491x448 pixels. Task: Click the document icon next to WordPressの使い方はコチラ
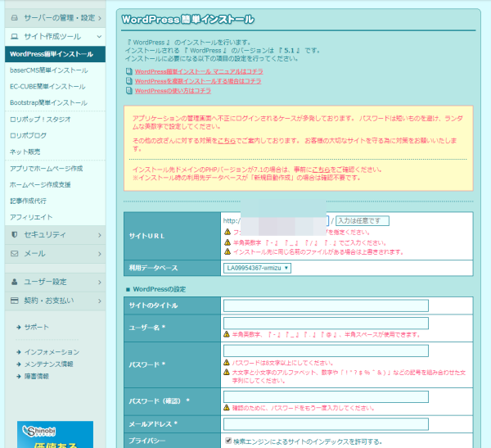coord(129,92)
